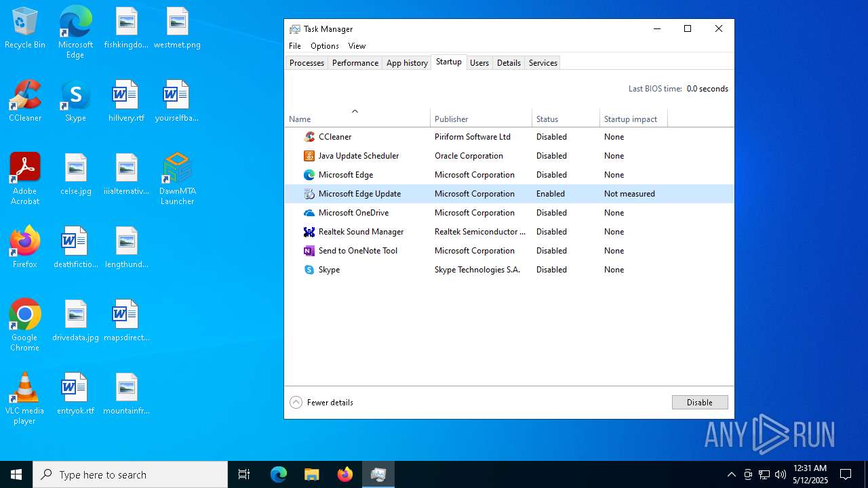Sort startup list by Name column

pos(357,119)
